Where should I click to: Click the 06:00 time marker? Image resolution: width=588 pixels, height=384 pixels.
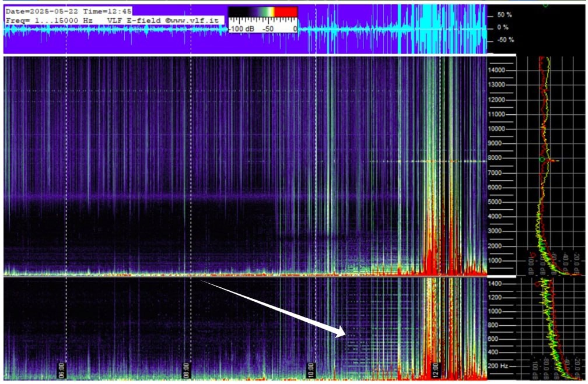click(x=61, y=370)
